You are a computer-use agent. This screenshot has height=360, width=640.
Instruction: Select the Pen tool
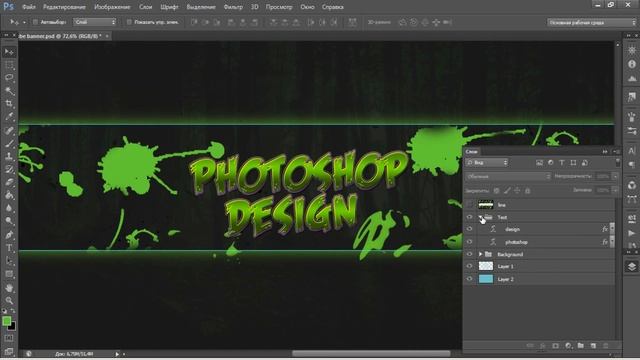pos(9,235)
